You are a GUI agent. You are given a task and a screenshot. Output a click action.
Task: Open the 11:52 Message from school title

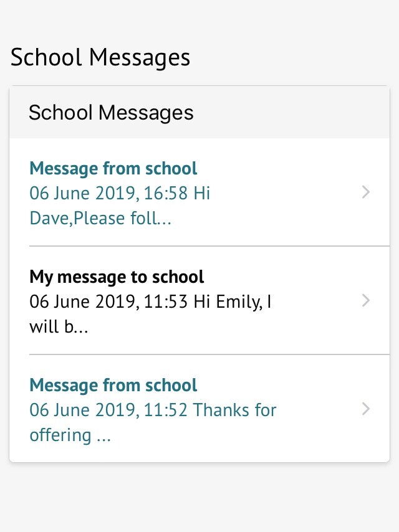(113, 385)
